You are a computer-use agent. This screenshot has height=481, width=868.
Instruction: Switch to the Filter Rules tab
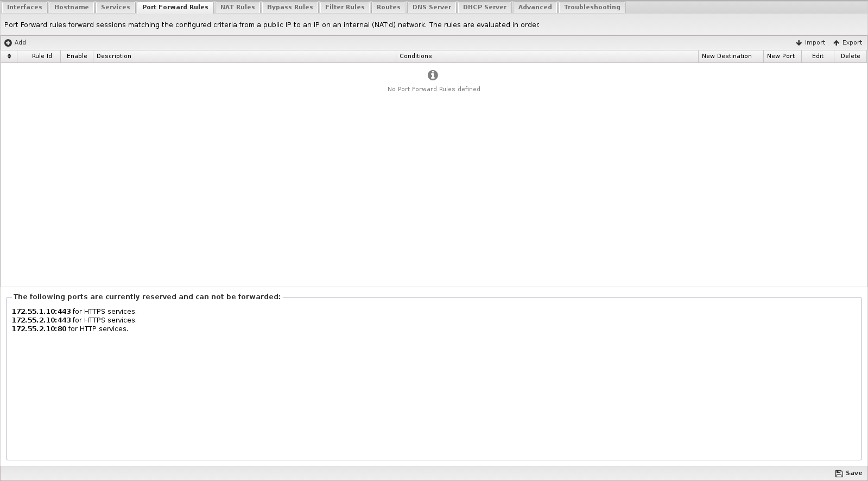pyautogui.click(x=345, y=7)
